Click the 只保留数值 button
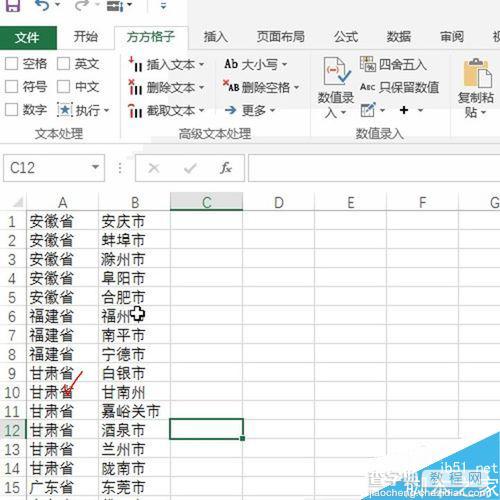This screenshot has width=500, height=500. pyautogui.click(x=399, y=87)
